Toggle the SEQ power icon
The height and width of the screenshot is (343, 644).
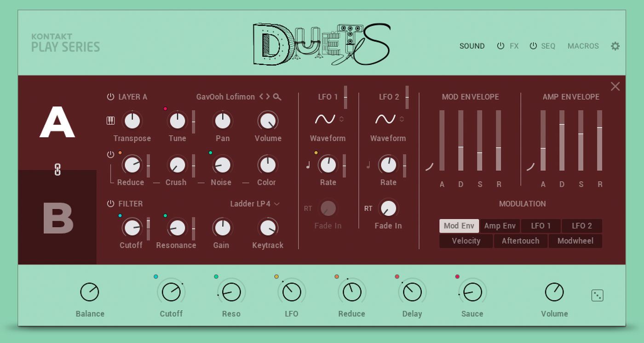click(x=533, y=46)
